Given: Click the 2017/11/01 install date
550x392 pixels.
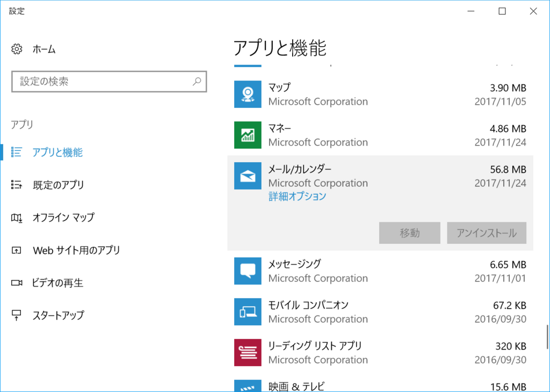Looking at the screenshot, I should point(500,278).
